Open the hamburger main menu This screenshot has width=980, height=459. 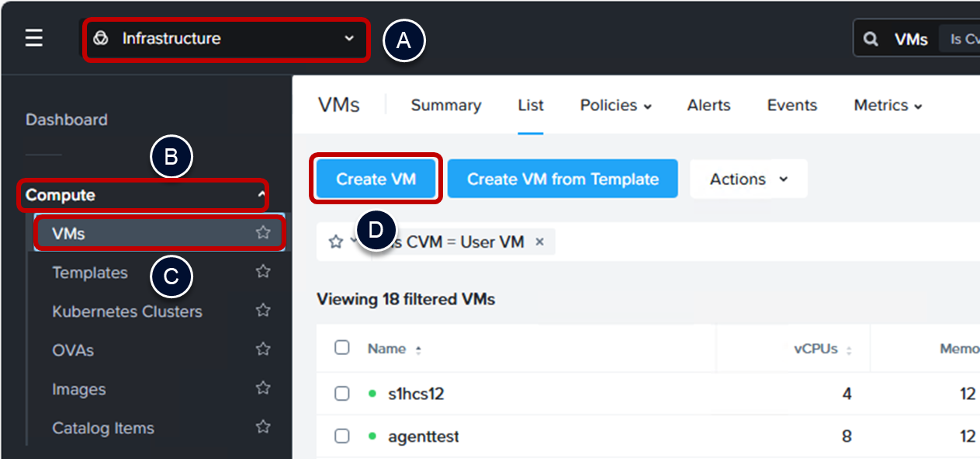[34, 39]
